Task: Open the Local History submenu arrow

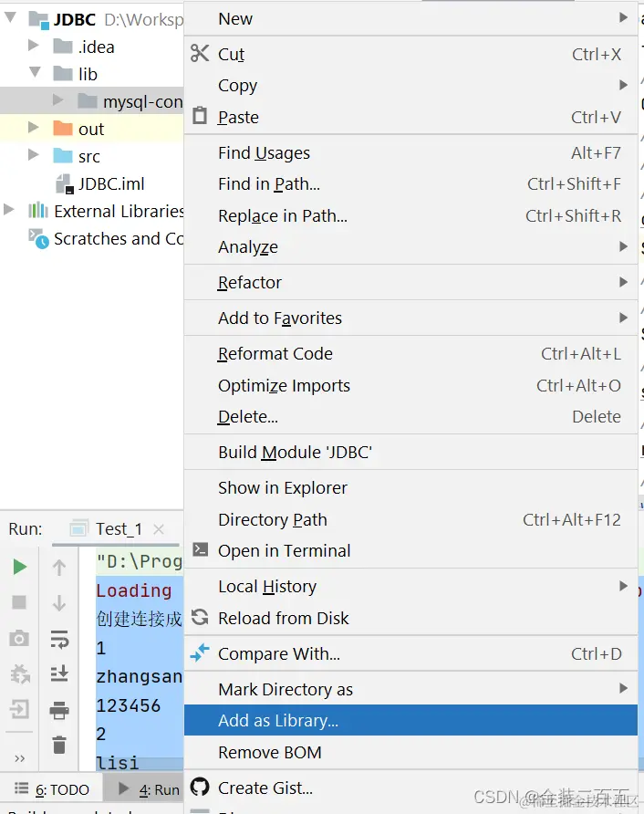Action: pyautogui.click(x=623, y=586)
